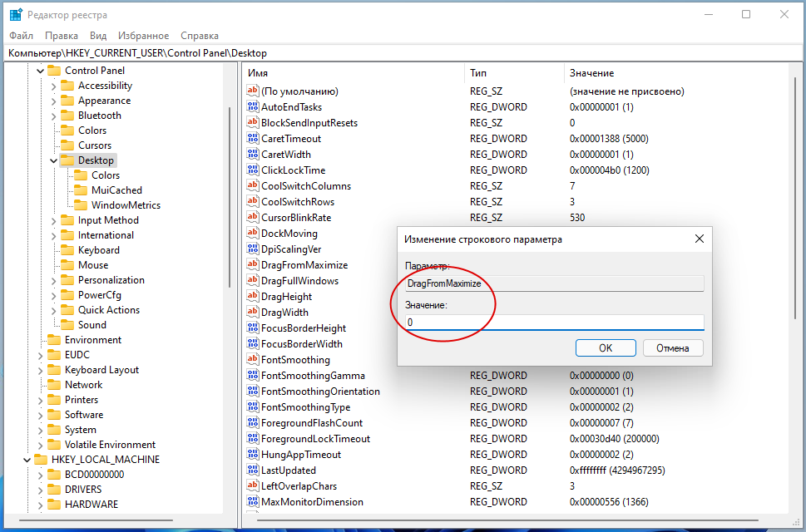The image size is (806, 532).
Task: Click the DragHeight string icon
Action: point(252,296)
